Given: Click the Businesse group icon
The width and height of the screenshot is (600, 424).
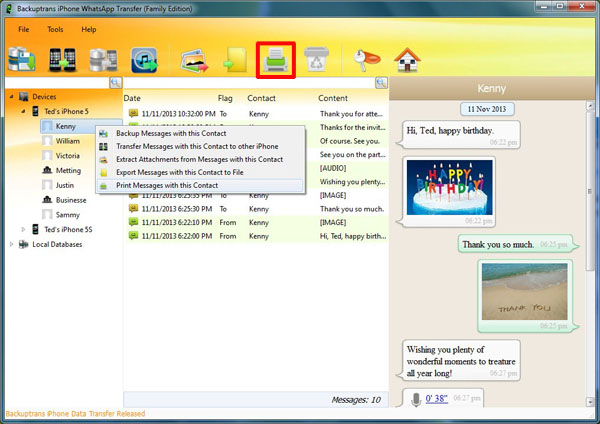Looking at the screenshot, I should pyautogui.click(x=47, y=199).
